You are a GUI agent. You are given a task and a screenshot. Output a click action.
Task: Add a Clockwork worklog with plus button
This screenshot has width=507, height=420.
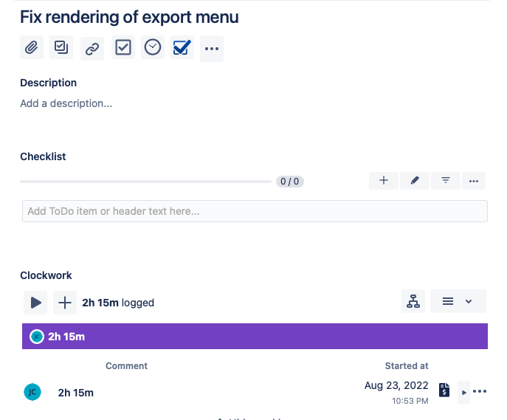(x=65, y=302)
